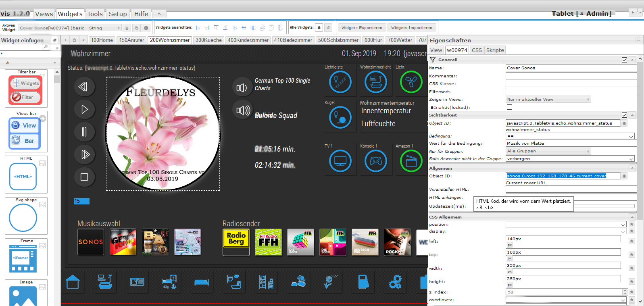Screen dimensions: 644x306
Task: Open object browser for Allgemein Object ID
Action: (624, 176)
